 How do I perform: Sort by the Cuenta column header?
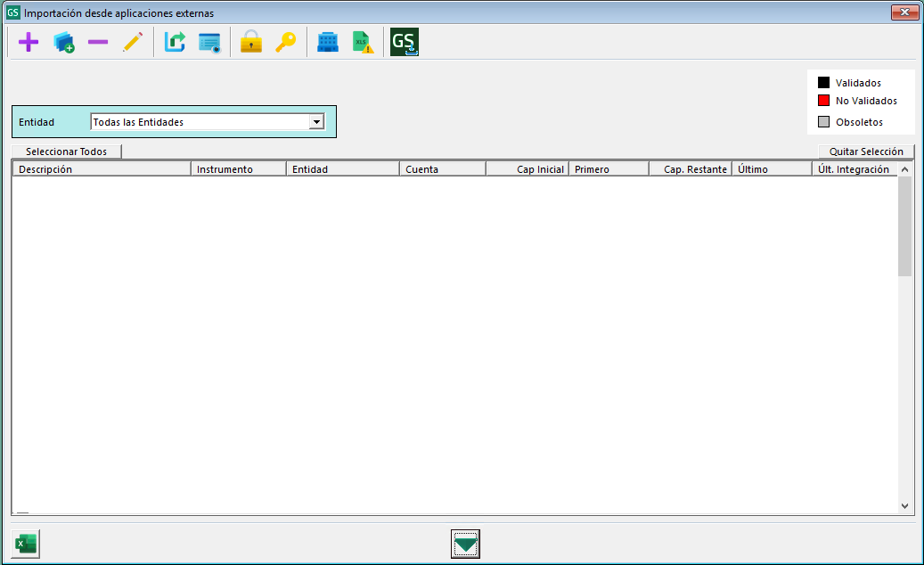(443, 169)
